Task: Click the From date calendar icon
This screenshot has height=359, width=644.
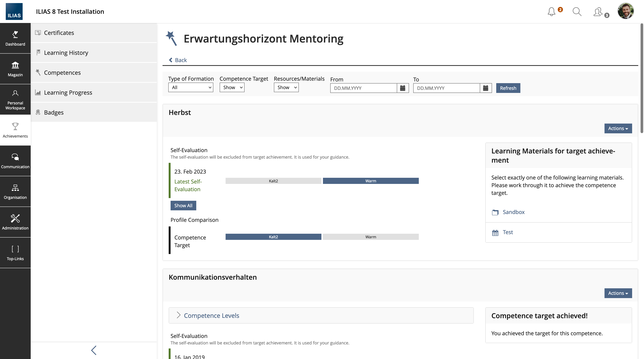Action: pyautogui.click(x=402, y=88)
